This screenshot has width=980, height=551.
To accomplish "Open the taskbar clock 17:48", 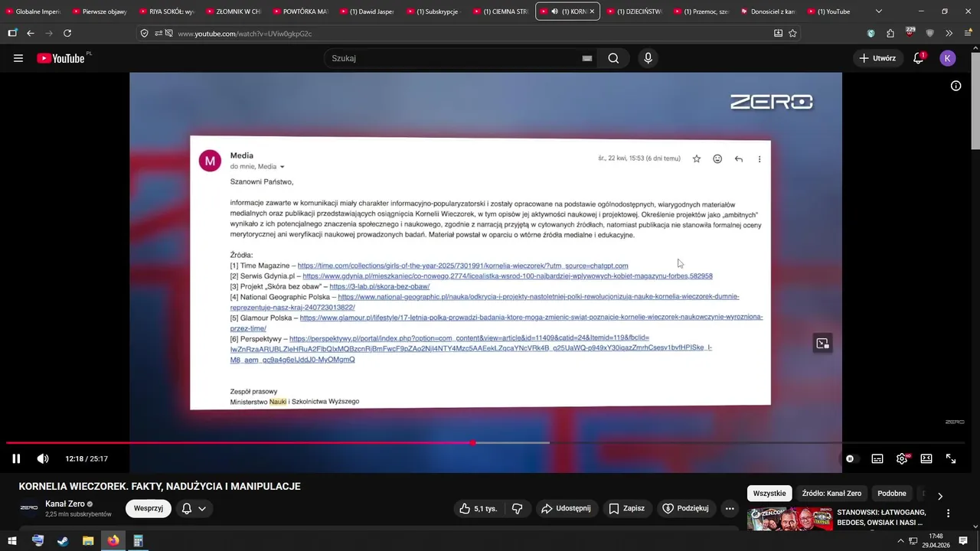I will pyautogui.click(x=936, y=541).
